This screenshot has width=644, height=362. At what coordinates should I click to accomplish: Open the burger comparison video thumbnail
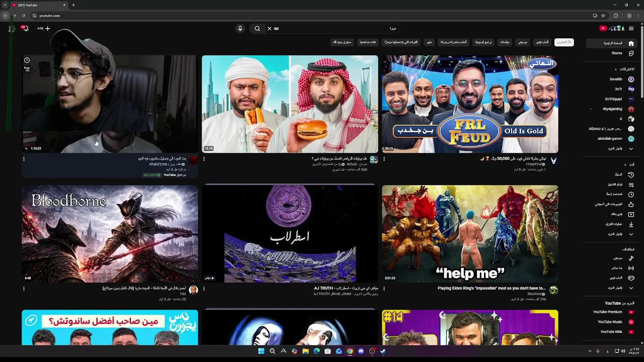tap(290, 104)
